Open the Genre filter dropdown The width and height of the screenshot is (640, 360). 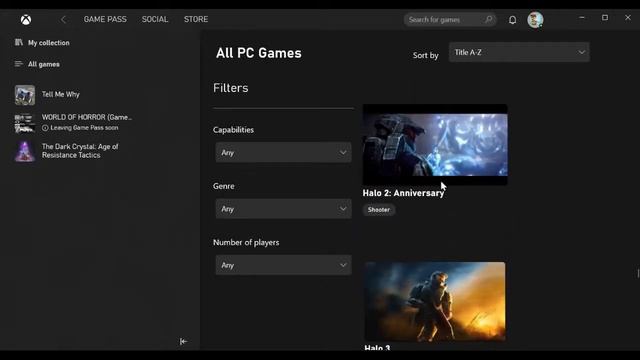point(283,209)
